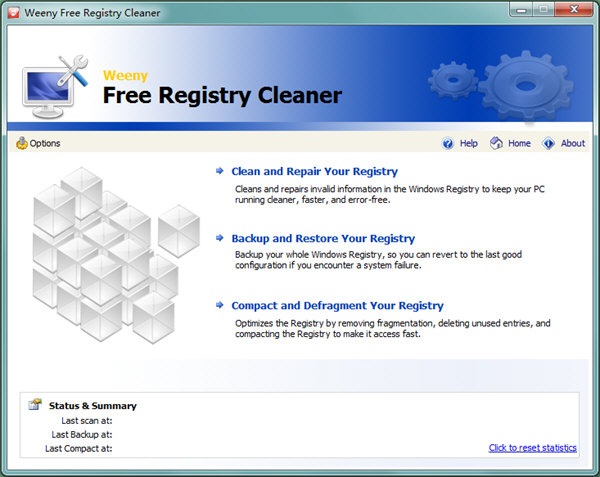
Task: Select Backup and Restore Your Registry
Action: tap(323, 238)
